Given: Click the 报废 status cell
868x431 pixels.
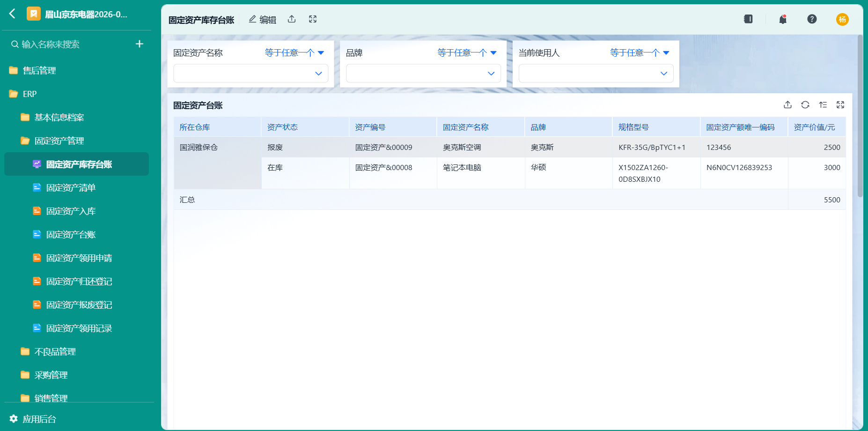Looking at the screenshot, I should click(x=305, y=147).
